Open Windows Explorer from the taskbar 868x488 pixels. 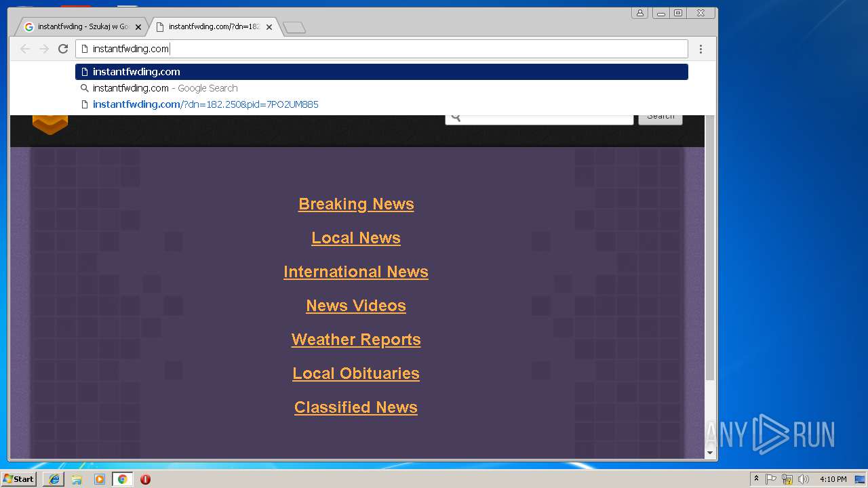tap(77, 479)
